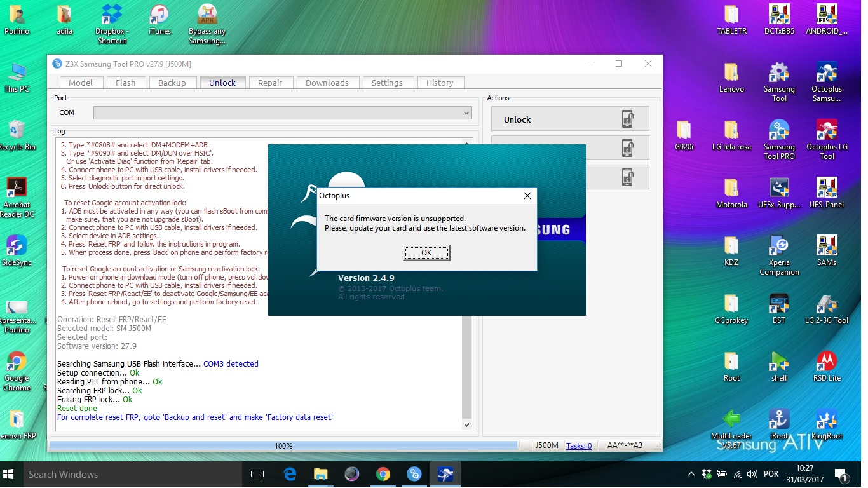The height and width of the screenshot is (488, 868).
Task: Open the Backup tab
Action: pos(172,83)
